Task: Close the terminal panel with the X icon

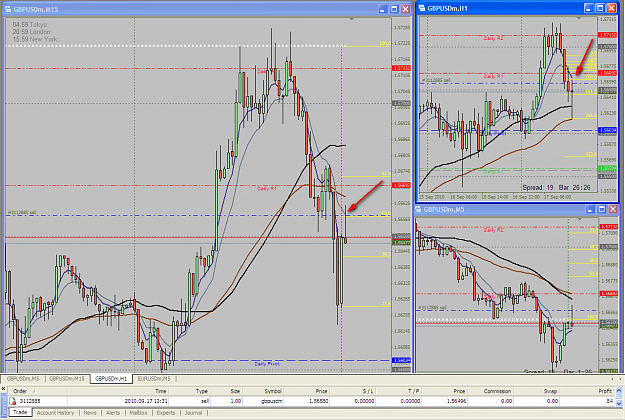Action: (3, 389)
